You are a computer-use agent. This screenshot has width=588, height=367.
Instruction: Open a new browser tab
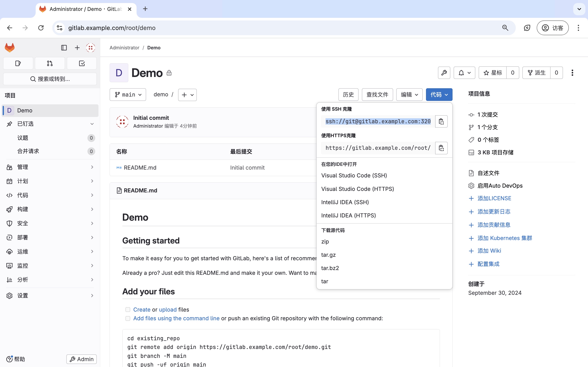click(x=145, y=9)
